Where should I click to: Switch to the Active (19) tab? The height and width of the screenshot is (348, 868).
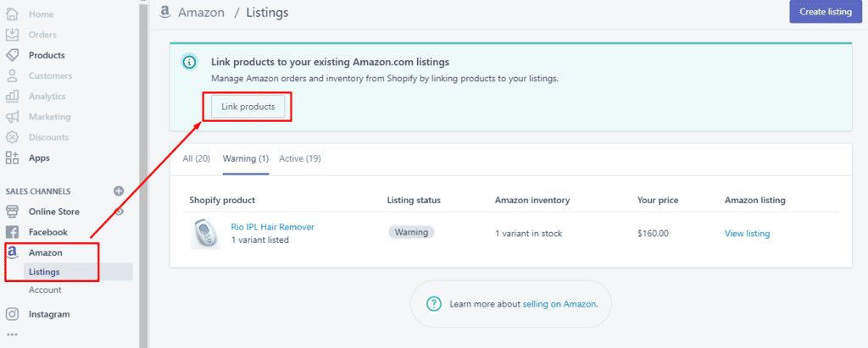coord(300,158)
